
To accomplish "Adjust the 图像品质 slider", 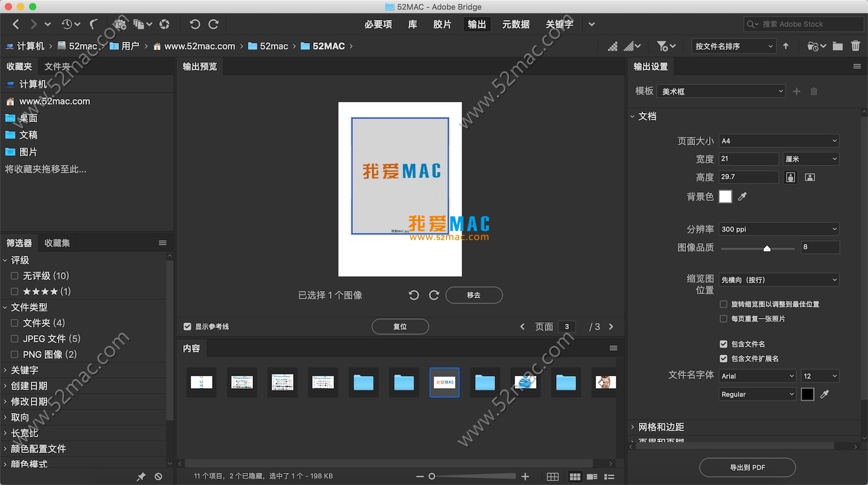I will [767, 248].
